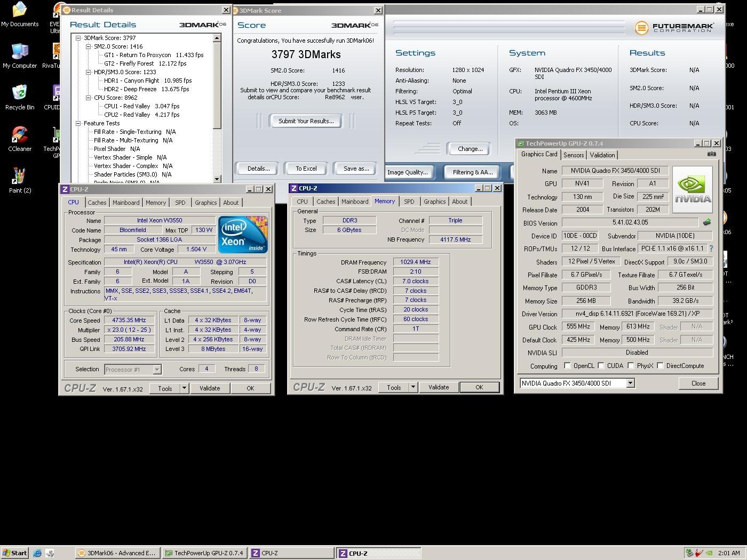
Task: Click Save as... button
Action: [356, 169]
